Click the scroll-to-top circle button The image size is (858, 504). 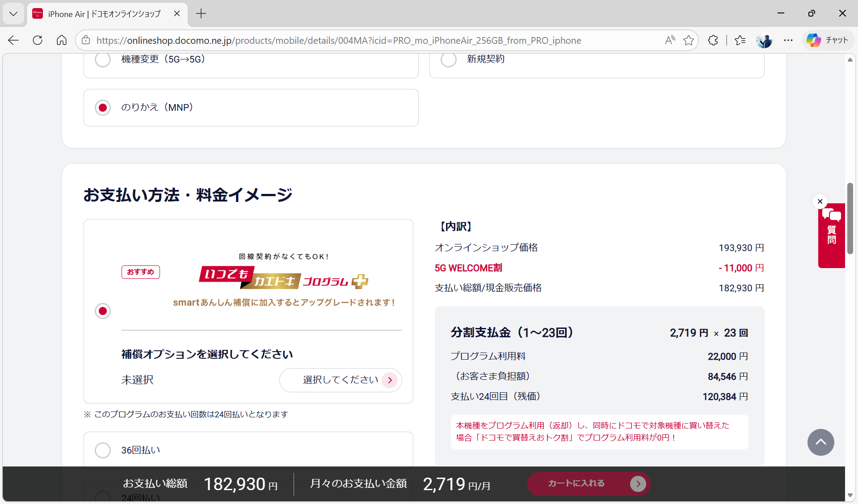(820, 442)
